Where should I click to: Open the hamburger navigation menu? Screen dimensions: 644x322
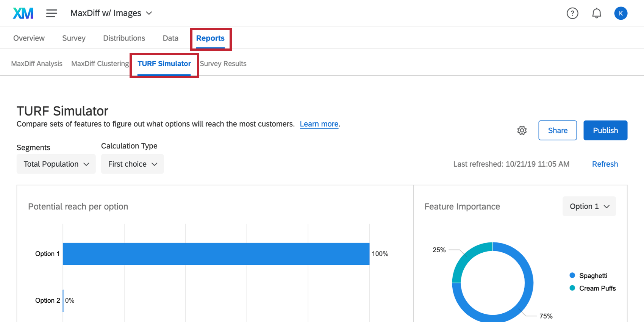(x=52, y=13)
